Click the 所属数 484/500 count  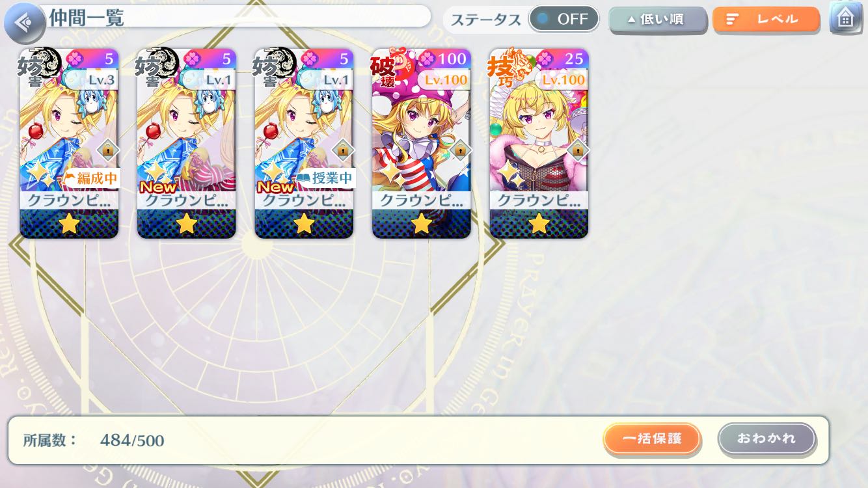94,440
